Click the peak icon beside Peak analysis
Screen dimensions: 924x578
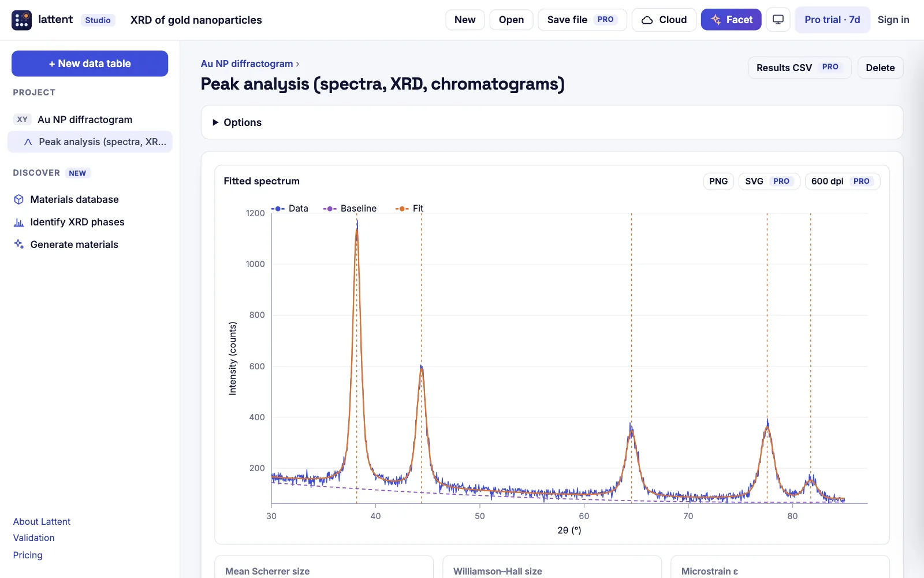28,142
